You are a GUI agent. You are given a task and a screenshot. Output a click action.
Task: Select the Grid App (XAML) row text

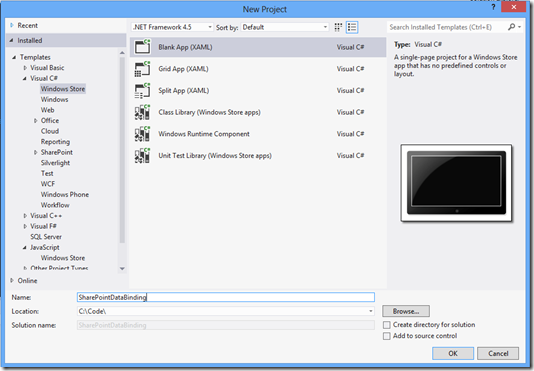coord(183,69)
